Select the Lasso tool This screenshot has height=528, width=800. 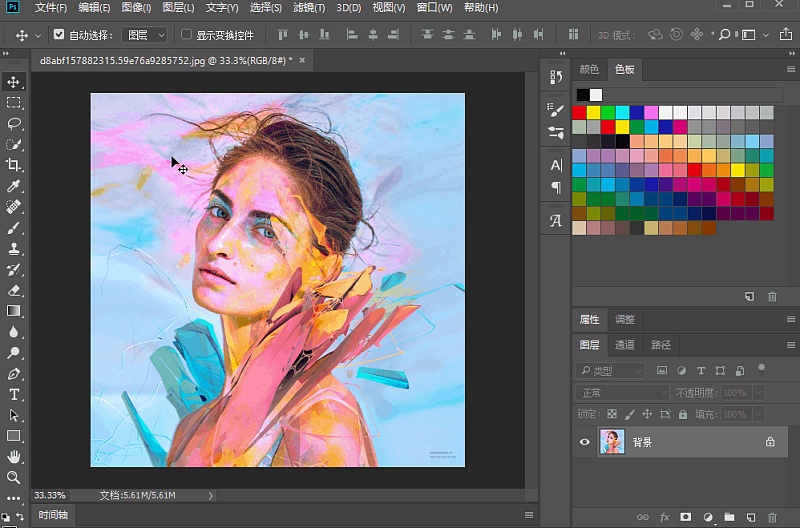[x=14, y=123]
